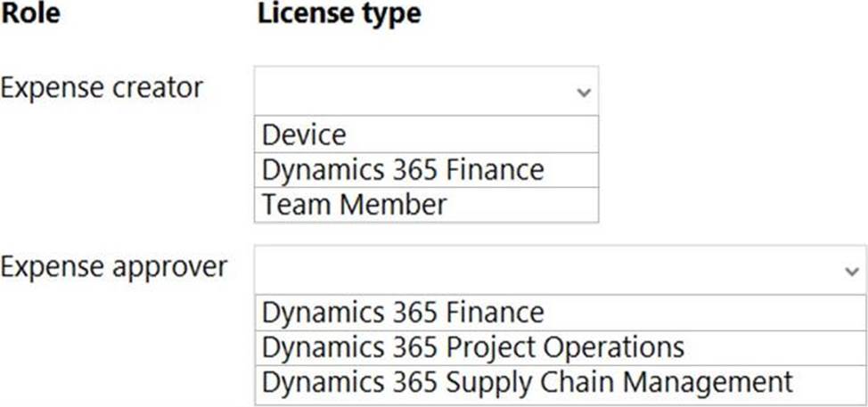Click the License type column header
This screenshot has width=868, height=407.
pyautogui.click(x=340, y=15)
